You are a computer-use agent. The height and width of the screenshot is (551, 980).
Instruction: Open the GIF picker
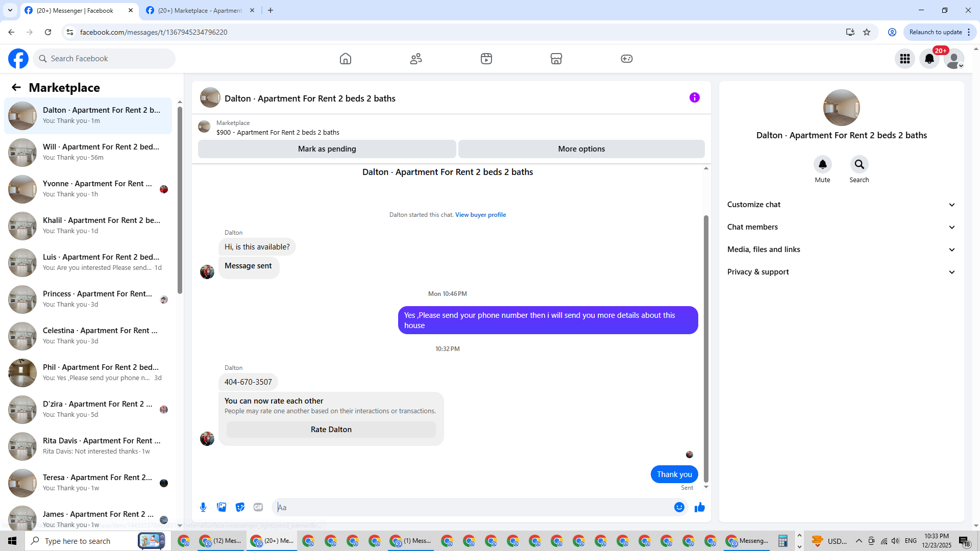tap(258, 507)
